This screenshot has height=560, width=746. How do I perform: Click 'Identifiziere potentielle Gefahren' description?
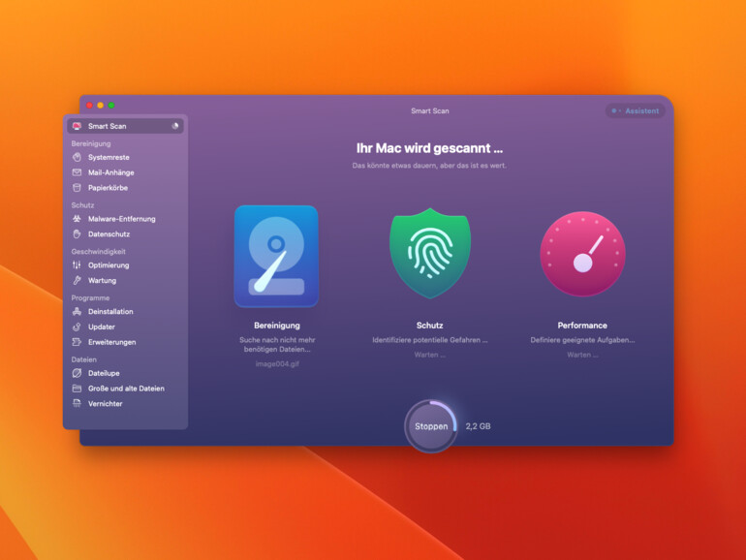click(429, 340)
